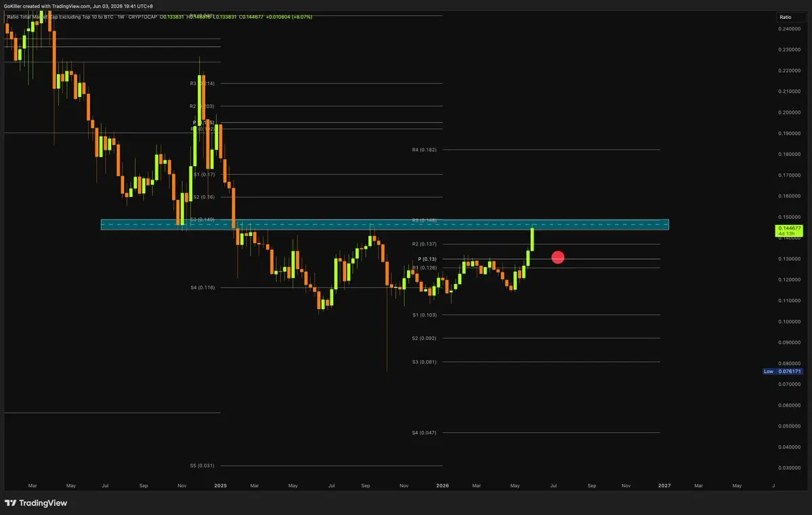This screenshot has width=812, height=515.
Task: Click the 2025 year label on time axis
Action: point(221,486)
